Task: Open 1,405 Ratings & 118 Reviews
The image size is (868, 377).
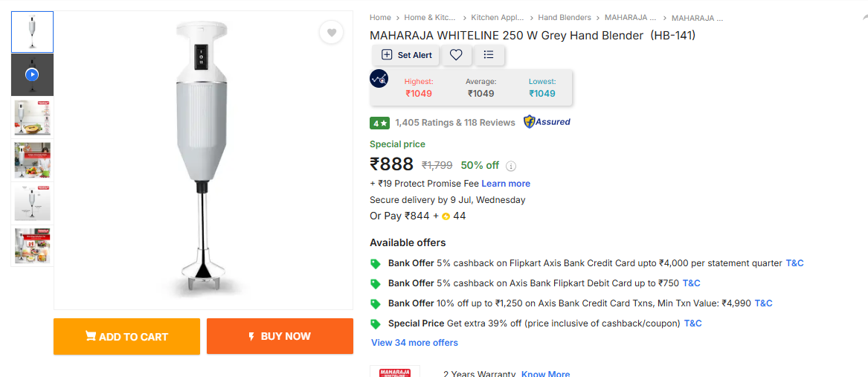Action: click(455, 123)
